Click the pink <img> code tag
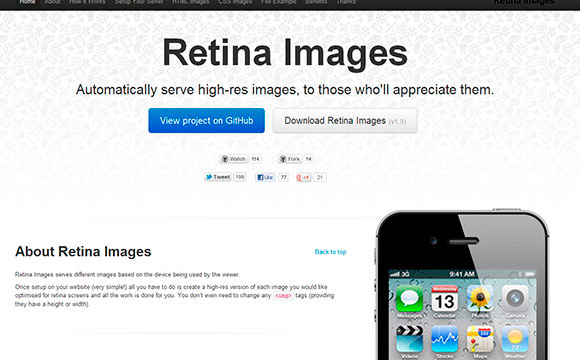Image resolution: width=580 pixels, height=360 pixels. (x=283, y=296)
